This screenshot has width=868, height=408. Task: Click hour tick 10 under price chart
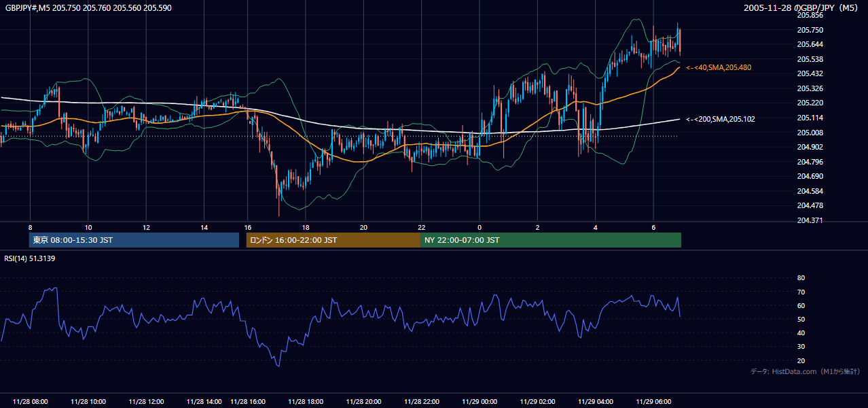[x=88, y=227]
